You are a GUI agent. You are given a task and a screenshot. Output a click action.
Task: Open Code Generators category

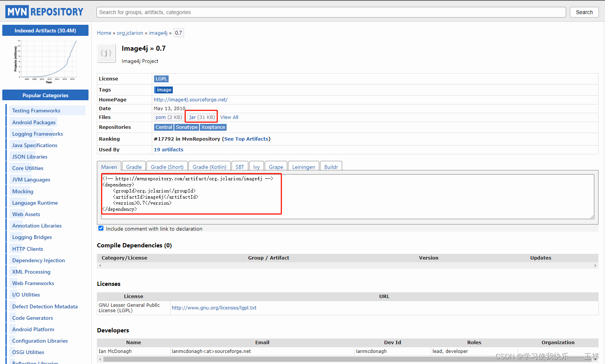click(x=33, y=318)
